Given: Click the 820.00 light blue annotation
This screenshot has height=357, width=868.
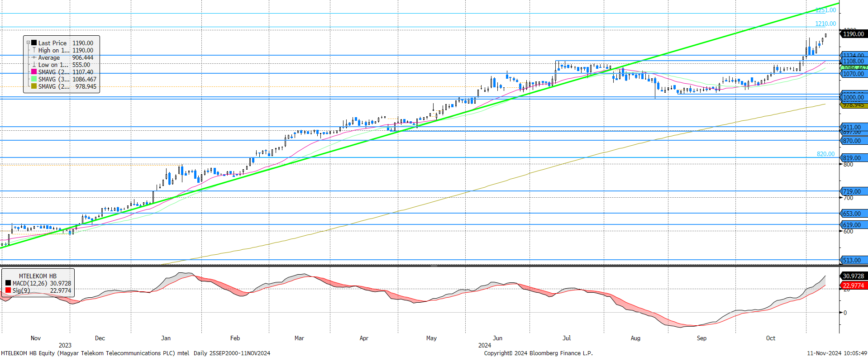Looking at the screenshot, I should pos(825,154).
